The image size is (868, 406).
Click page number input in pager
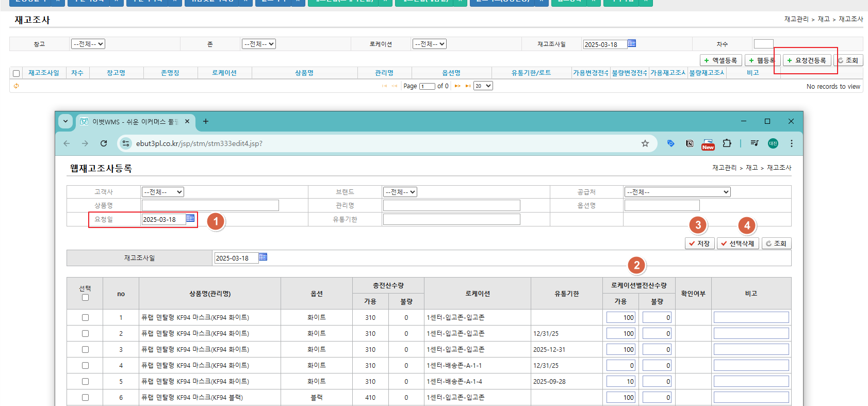(x=427, y=86)
